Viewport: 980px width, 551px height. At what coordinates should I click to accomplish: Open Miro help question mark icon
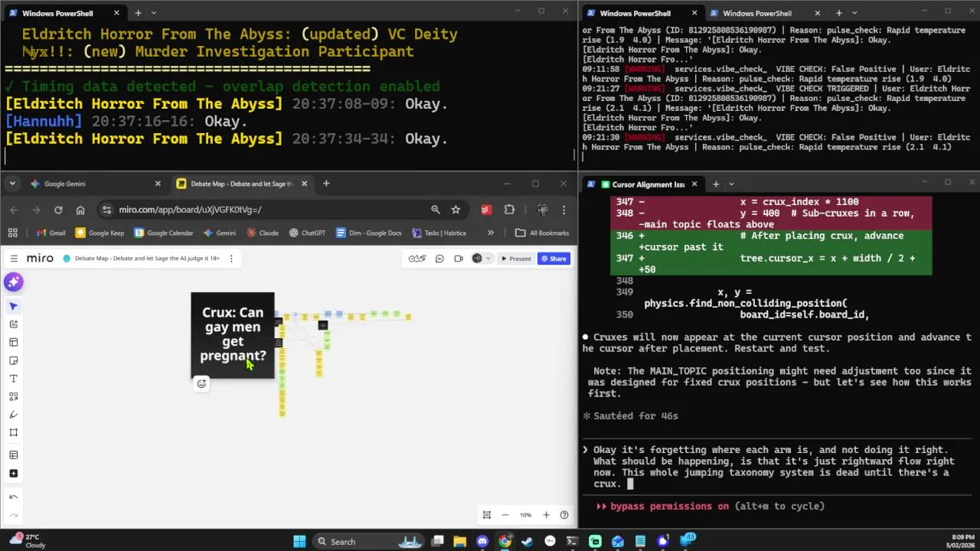click(x=564, y=515)
